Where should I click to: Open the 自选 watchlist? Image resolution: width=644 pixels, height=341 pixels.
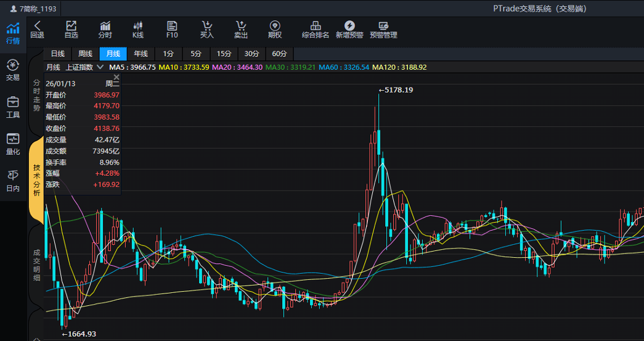point(71,30)
